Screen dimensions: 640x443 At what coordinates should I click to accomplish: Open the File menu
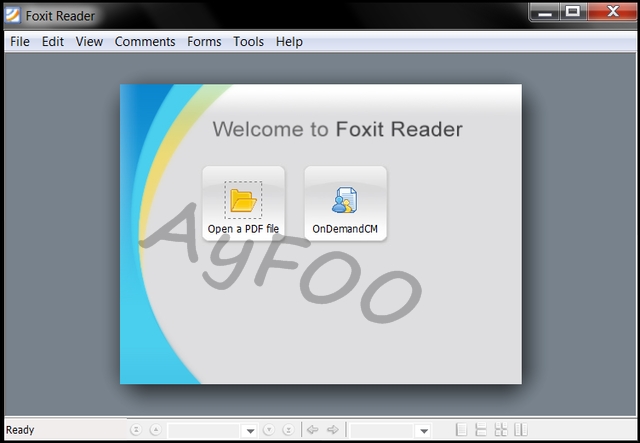20,42
